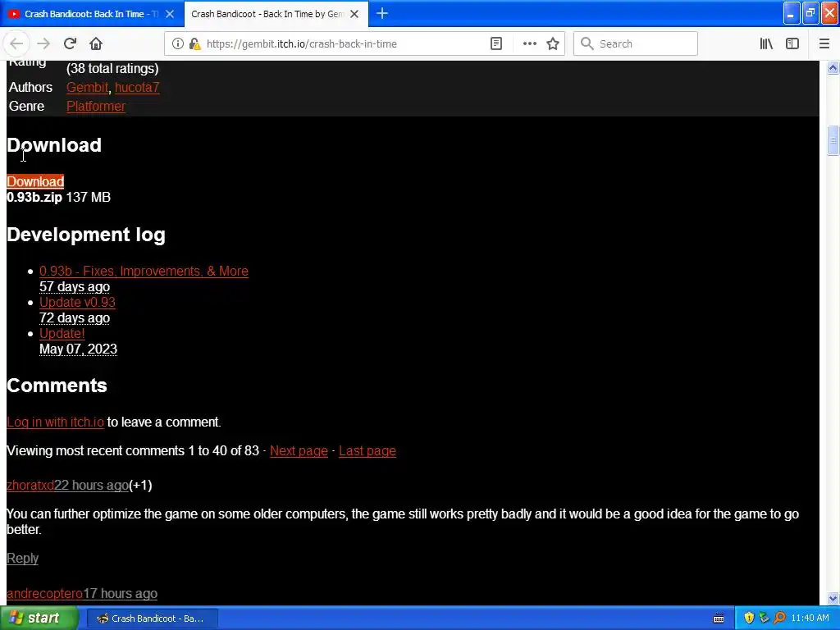Open the 'Update!' devlog post
Screen dimensions: 840x630
coord(62,333)
